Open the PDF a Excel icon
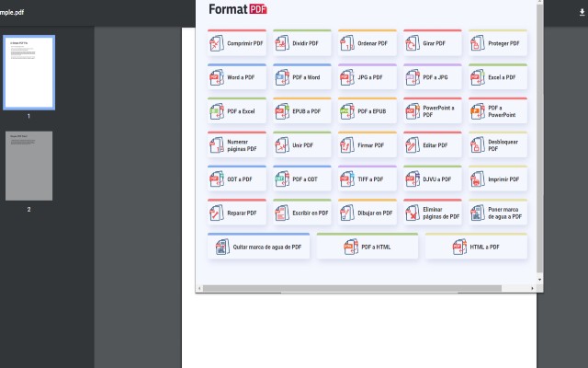This screenshot has width=588, height=368. coord(217,111)
